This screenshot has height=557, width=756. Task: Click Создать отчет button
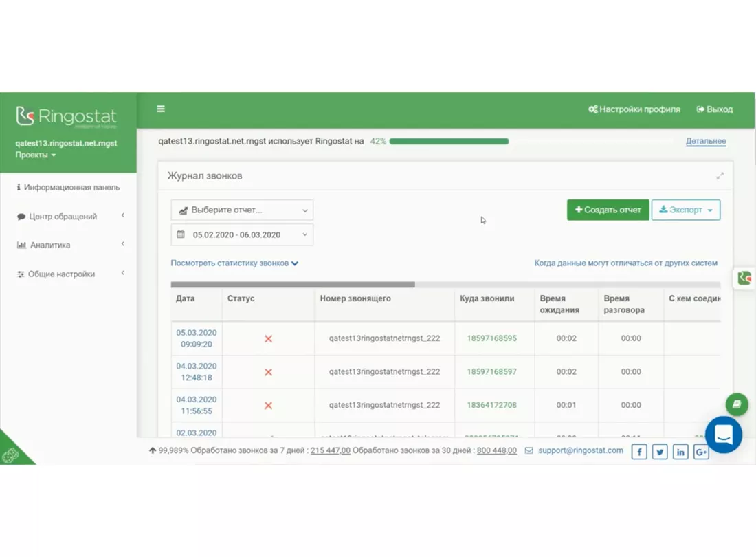click(x=608, y=210)
